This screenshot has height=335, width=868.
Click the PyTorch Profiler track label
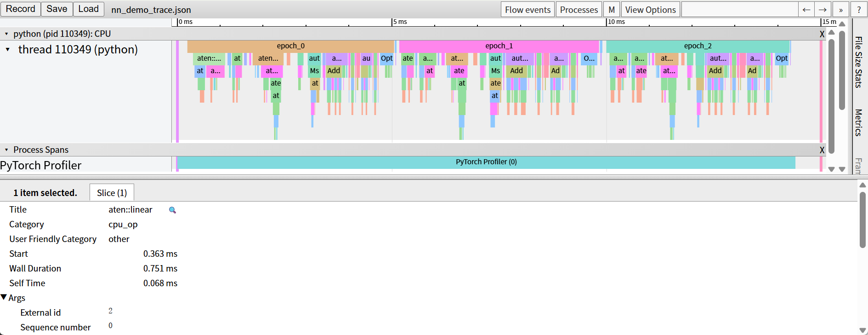(41, 165)
